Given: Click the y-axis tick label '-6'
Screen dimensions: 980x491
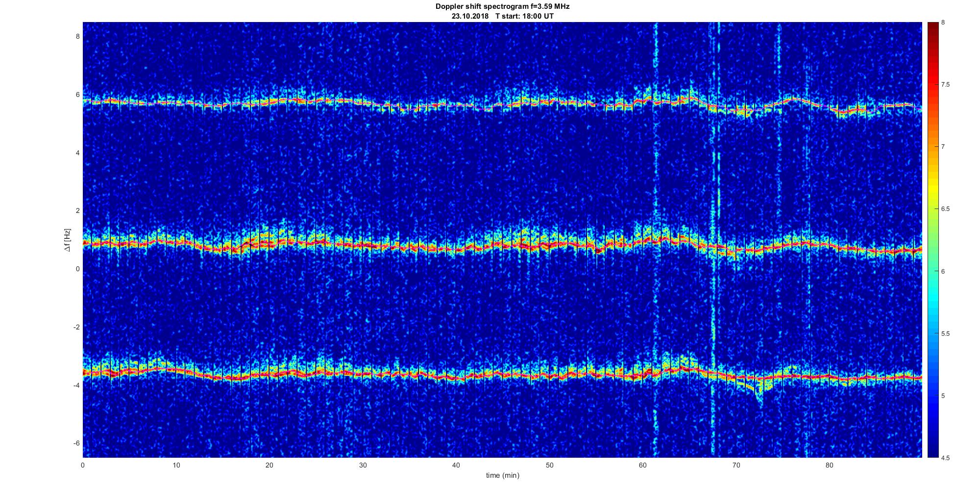Looking at the screenshot, I should 76,443.
